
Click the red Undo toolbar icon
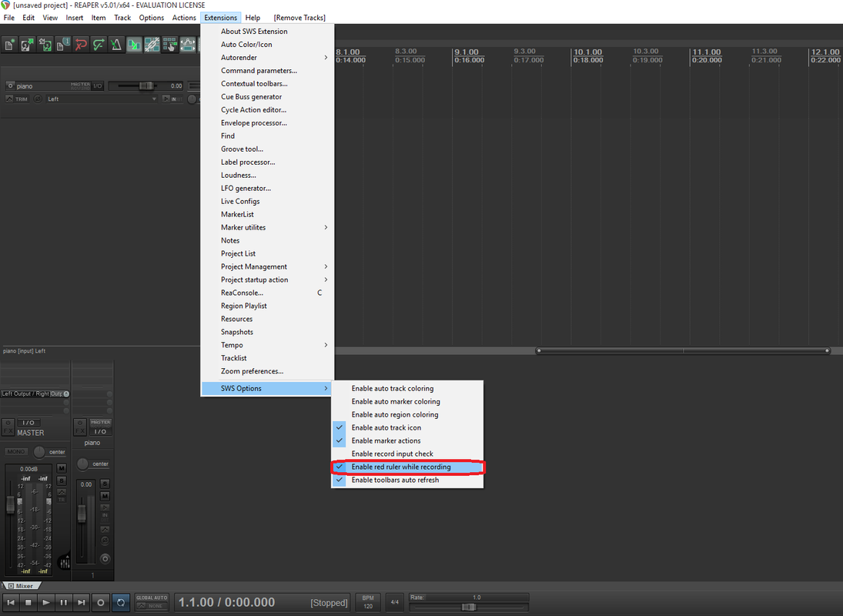[81, 45]
